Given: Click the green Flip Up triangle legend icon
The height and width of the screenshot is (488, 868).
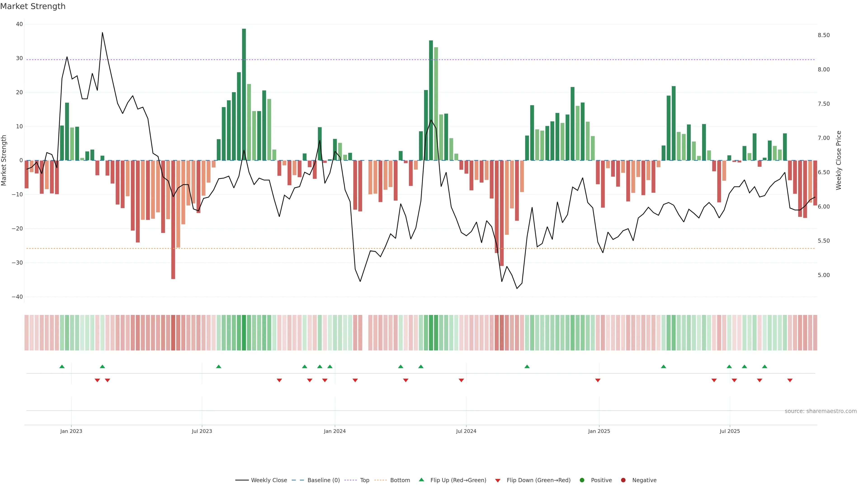Looking at the screenshot, I should coord(421,480).
